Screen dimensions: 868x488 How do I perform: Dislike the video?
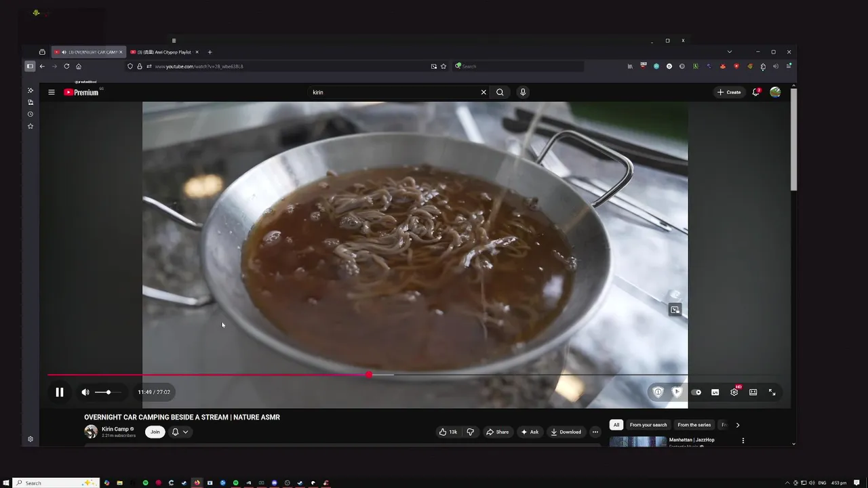470,432
